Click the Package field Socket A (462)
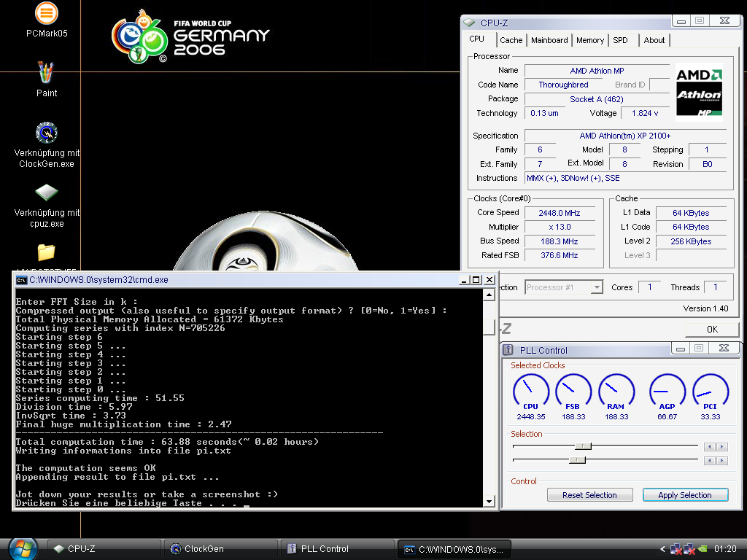 (x=597, y=99)
